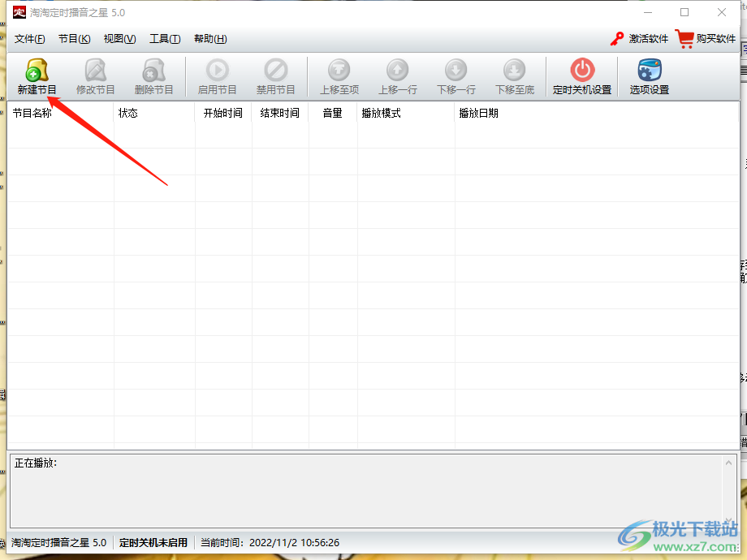Open the 视图(V) menu
Image resolution: width=747 pixels, height=560 pixels.
coord(119,39)
